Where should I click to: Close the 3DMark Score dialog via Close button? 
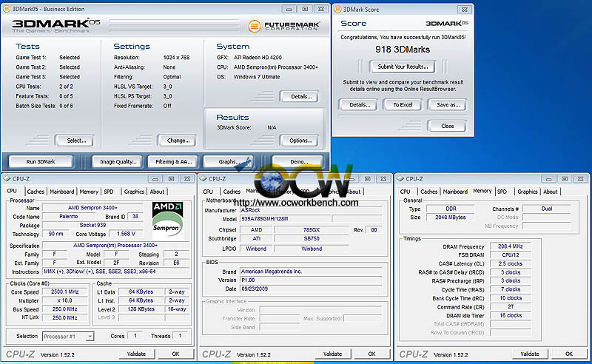[x=448, y=126]
